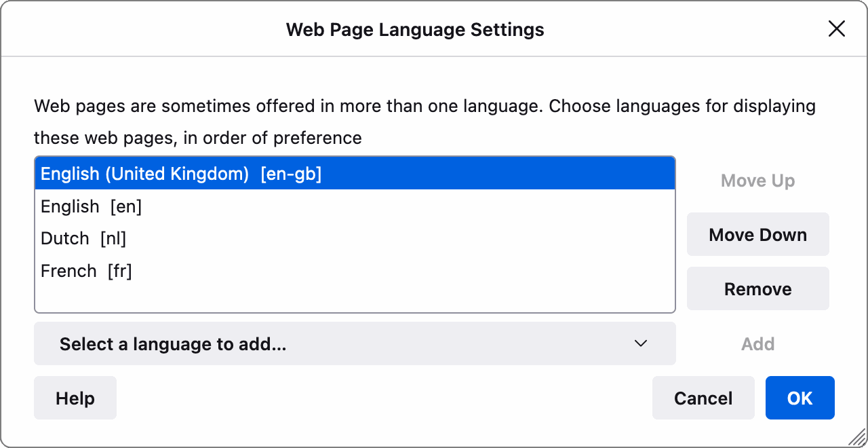Cancel the language settings changes

click(x=703, y=398)
